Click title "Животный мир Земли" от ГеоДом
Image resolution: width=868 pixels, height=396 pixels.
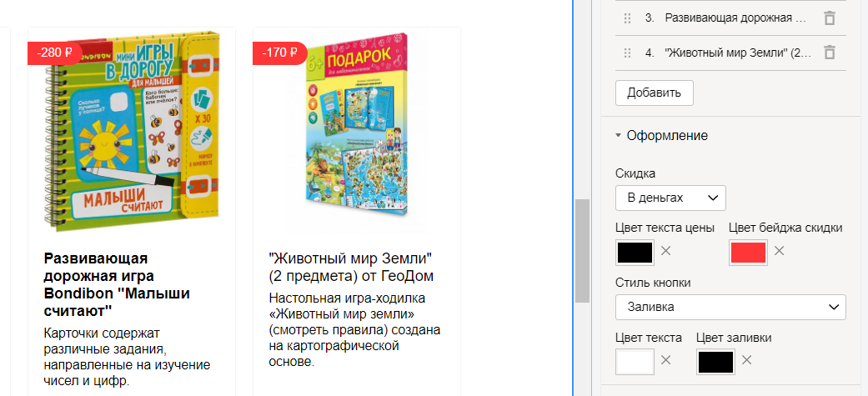[351, 267]
